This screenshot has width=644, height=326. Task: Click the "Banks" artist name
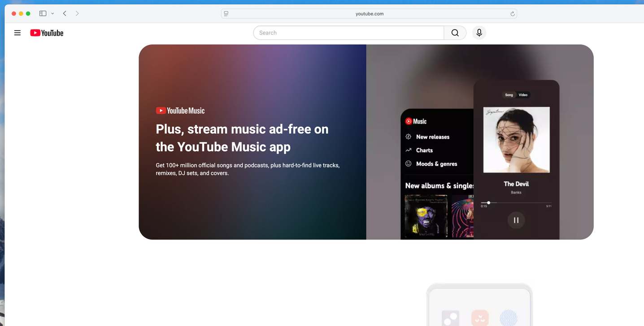pos(516,193)
